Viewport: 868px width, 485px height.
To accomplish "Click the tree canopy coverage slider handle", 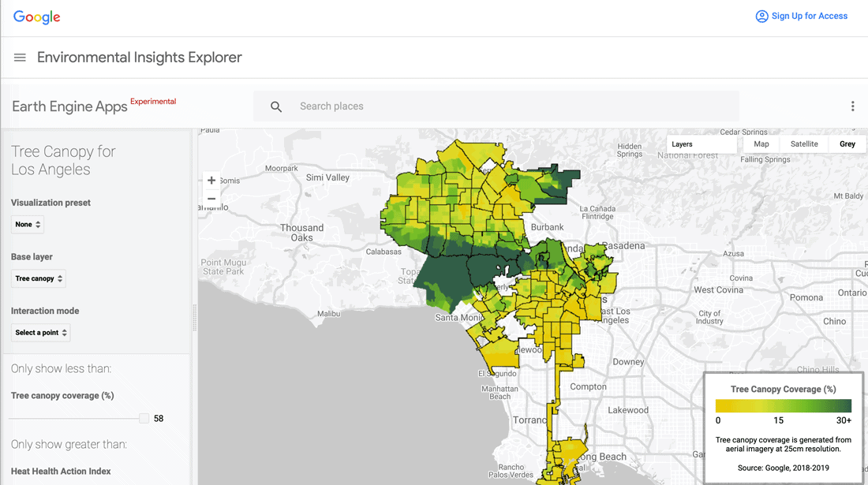I will [x=144, y=419].
